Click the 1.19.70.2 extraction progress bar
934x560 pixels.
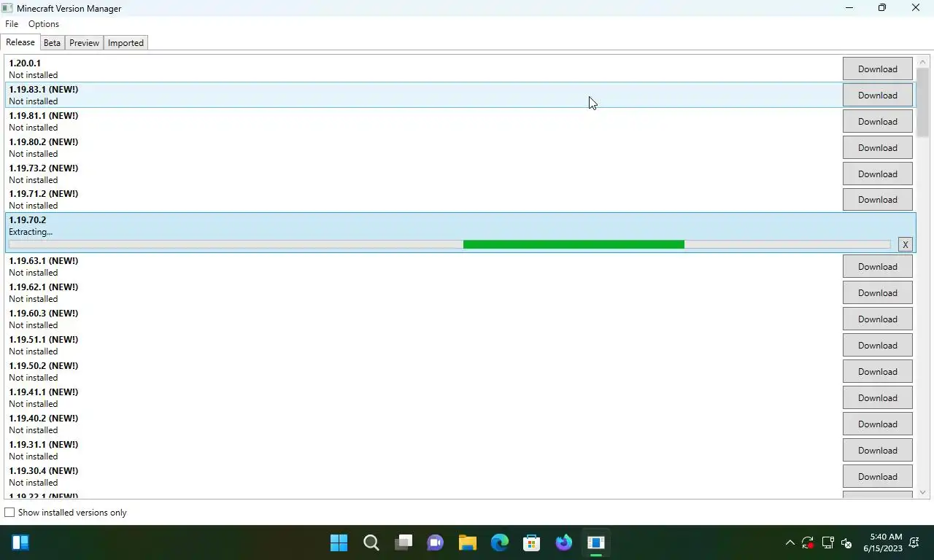click(449, 244)
